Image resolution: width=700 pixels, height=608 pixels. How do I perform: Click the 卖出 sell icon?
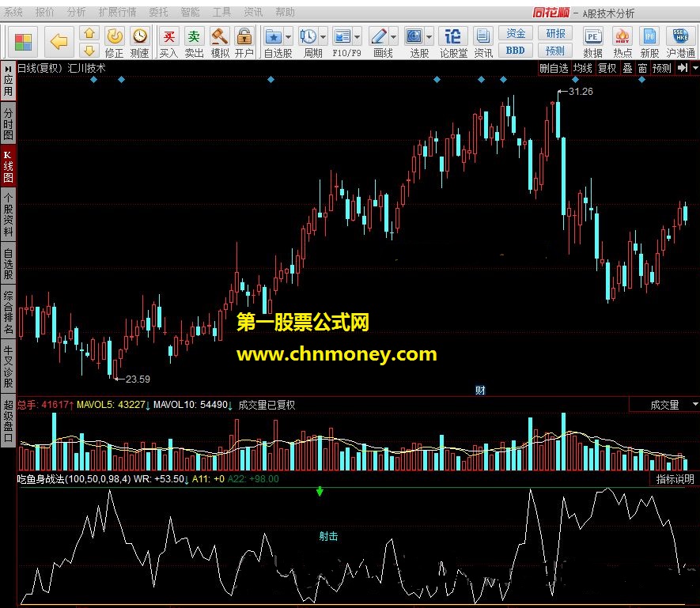194,36
